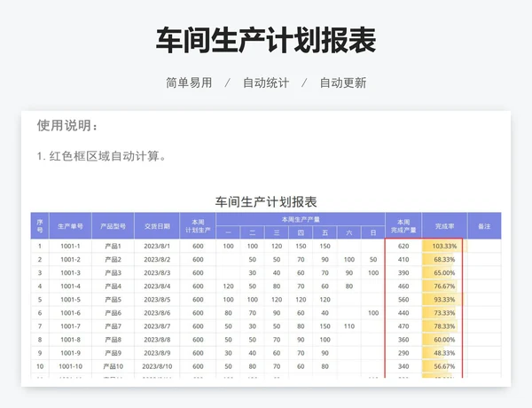Screen dimensions: 532x408
Task: Select the merged 本周生产产量 header
Action: click(301, 220)
